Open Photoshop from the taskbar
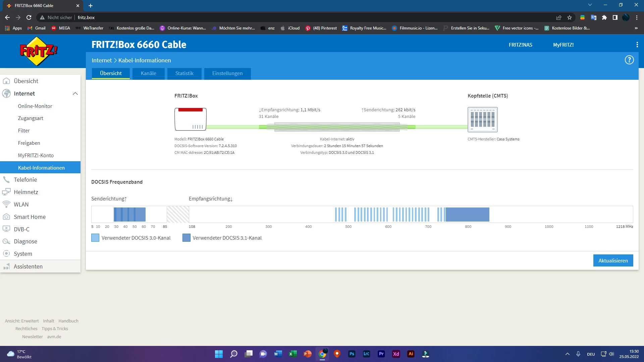 coord(352,354)
